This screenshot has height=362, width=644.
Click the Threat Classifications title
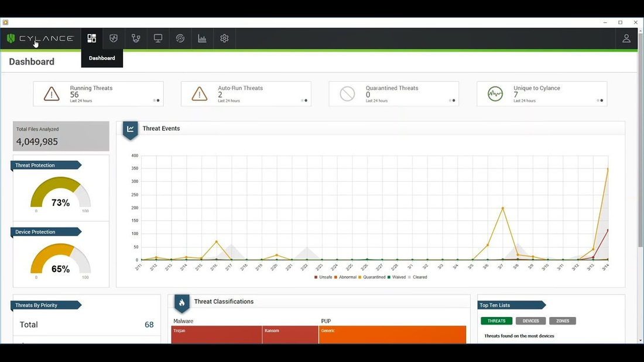(x=224, y=302)
